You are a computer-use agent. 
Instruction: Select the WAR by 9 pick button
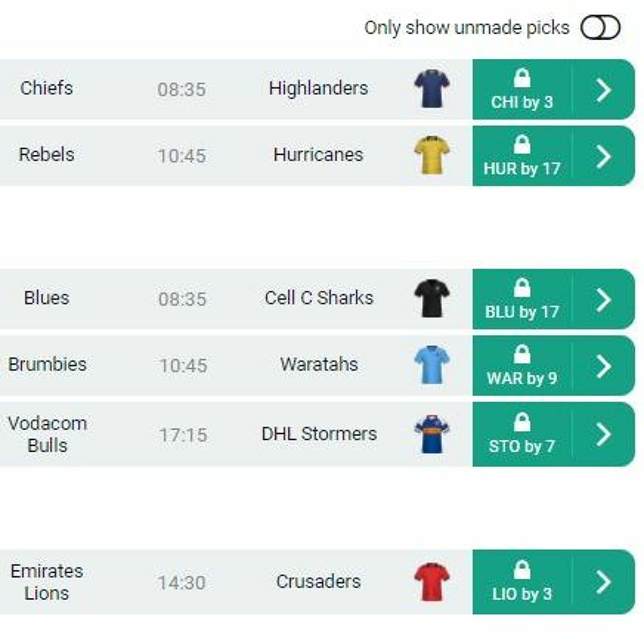pyautogui.click(x=522, y=366)
